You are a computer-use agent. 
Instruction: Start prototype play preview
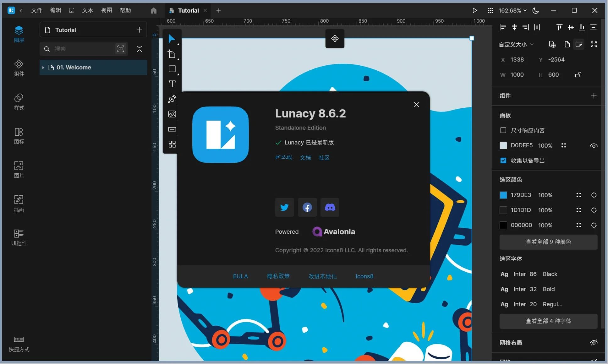coord(474,11)
